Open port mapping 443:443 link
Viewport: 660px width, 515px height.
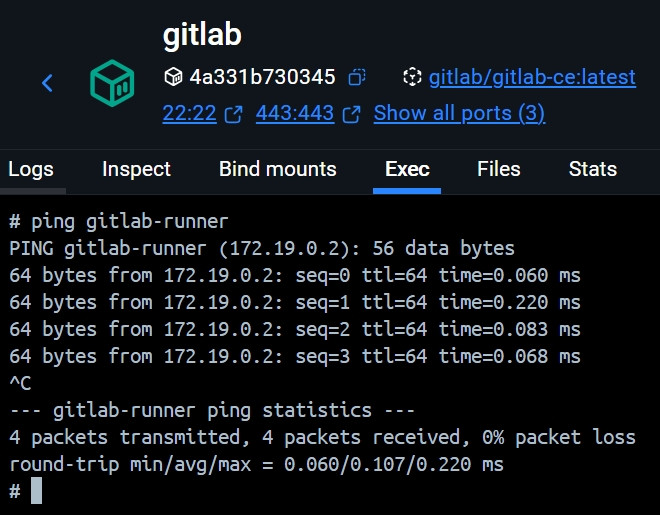(295, 113)
